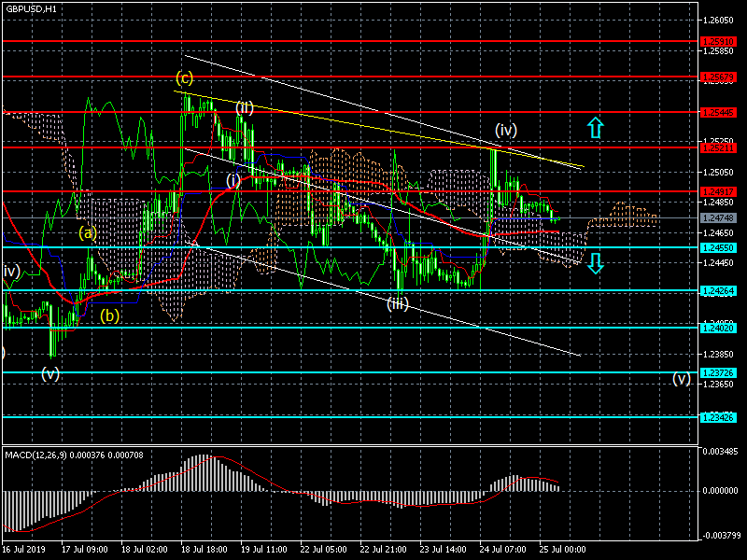The height and width of the screenshot is (560, 747).
Task: Select the red 1.25211 resistance label
Action: pos(718,148)
